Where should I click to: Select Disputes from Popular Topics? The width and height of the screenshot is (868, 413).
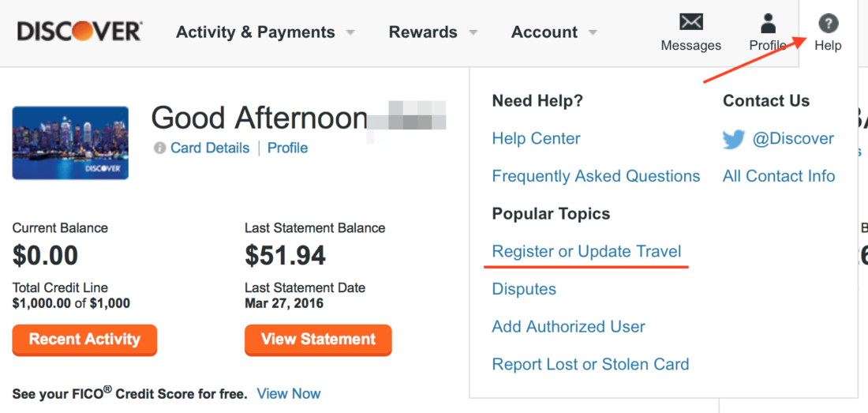(524, 289)
